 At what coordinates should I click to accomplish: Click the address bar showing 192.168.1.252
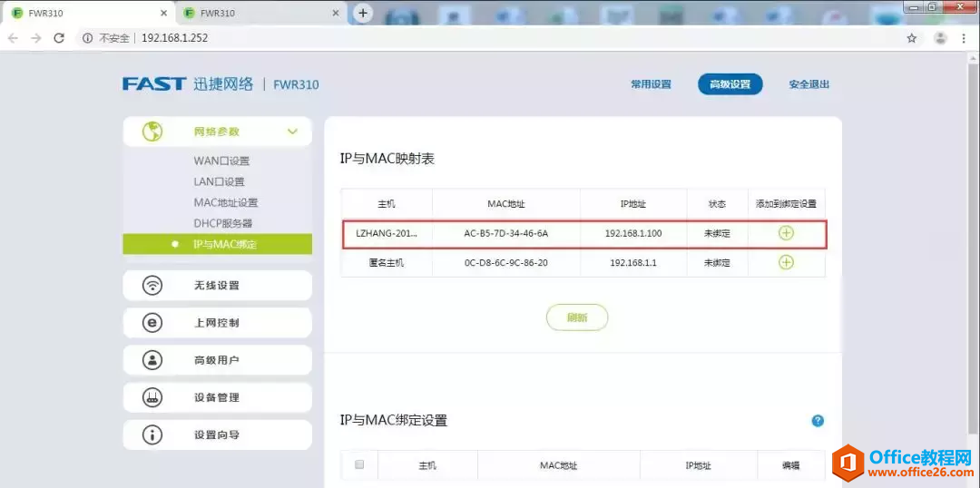(x=487, y=38)
